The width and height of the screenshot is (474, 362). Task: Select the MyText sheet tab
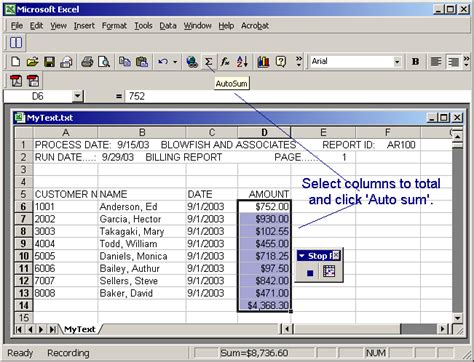80,329
